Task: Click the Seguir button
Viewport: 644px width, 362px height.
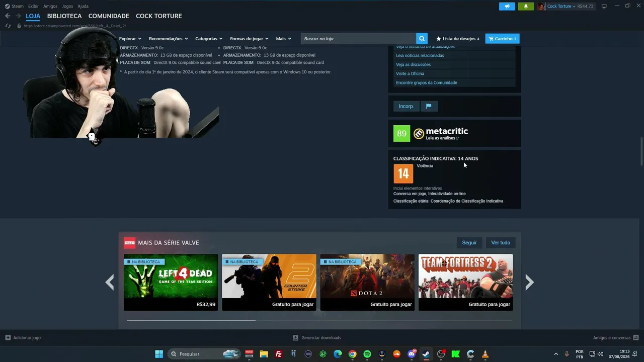Action: (x=469, y=243)
